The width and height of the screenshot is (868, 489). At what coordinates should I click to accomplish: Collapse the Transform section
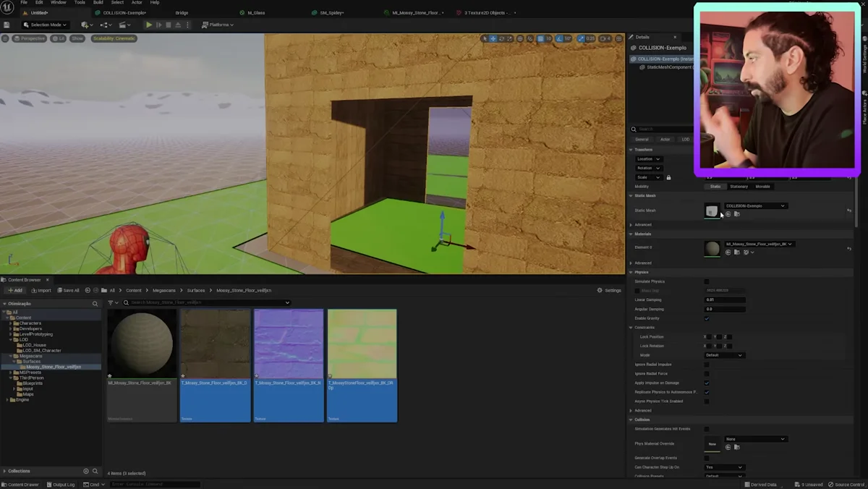[x=631, y=150]
